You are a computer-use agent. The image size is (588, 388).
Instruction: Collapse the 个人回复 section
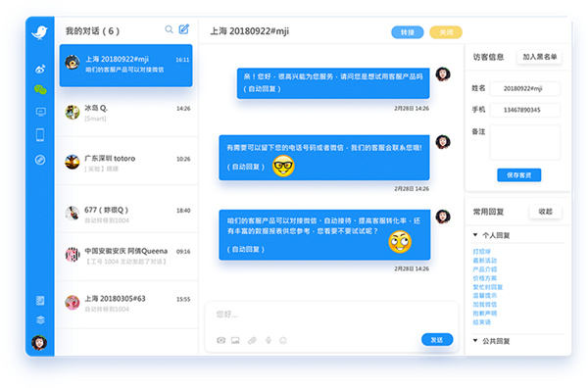point(475,235)
